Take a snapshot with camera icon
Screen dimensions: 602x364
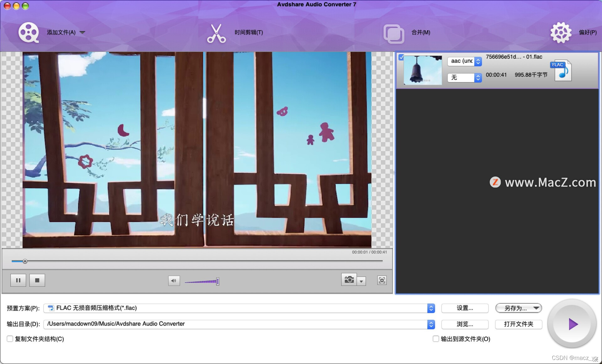[x=349, y=279]
